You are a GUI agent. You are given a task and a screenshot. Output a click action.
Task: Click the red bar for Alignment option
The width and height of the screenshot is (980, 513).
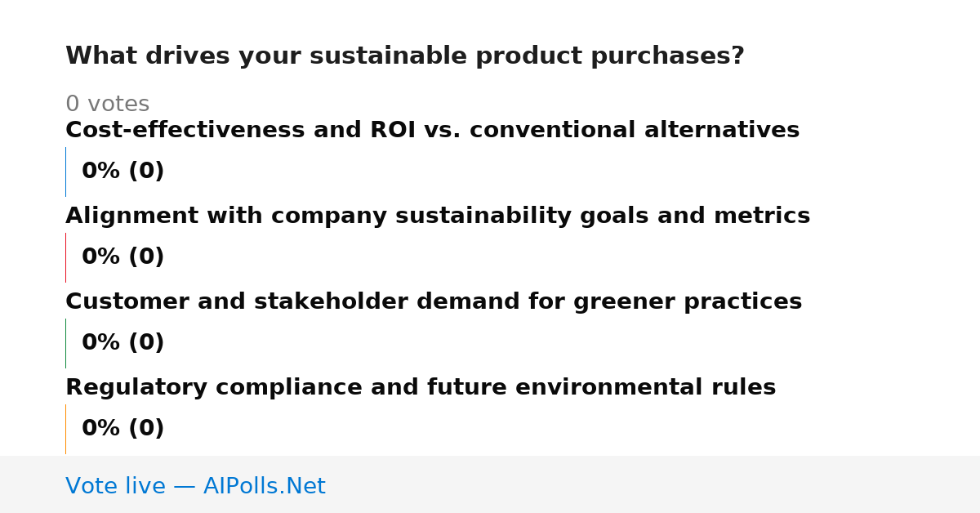[x=65, y=257]
